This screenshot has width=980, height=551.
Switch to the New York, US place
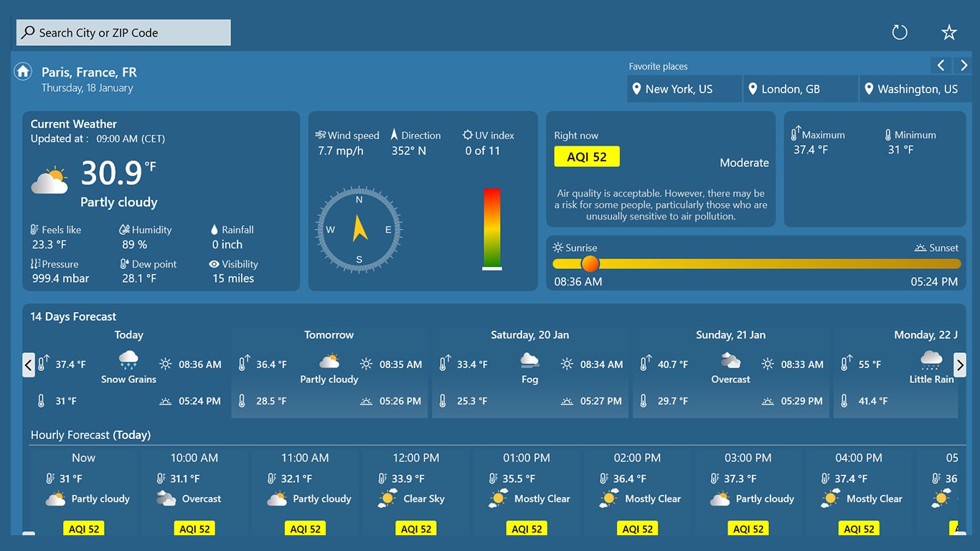(684, 88)
